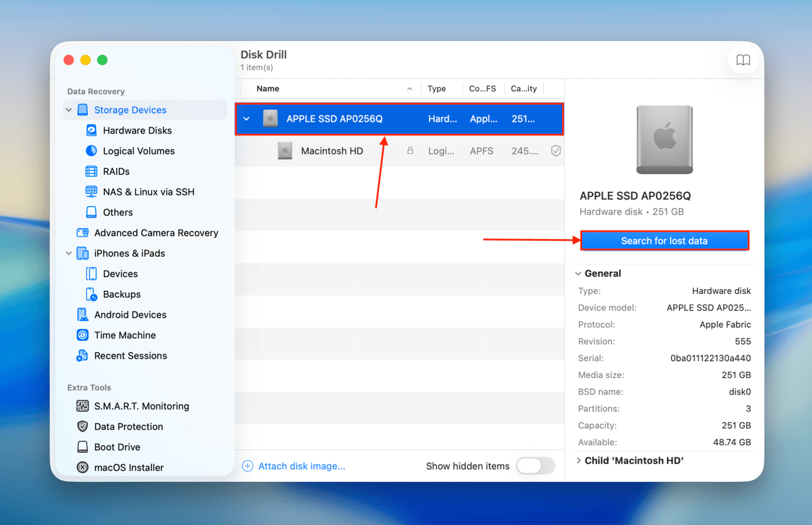Open the Android Devices recovery section
812x525 pixels.
[x=82, y=314]
